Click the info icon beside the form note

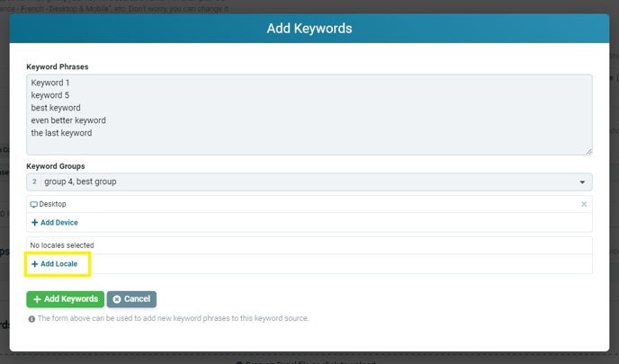tap(31, 319)
